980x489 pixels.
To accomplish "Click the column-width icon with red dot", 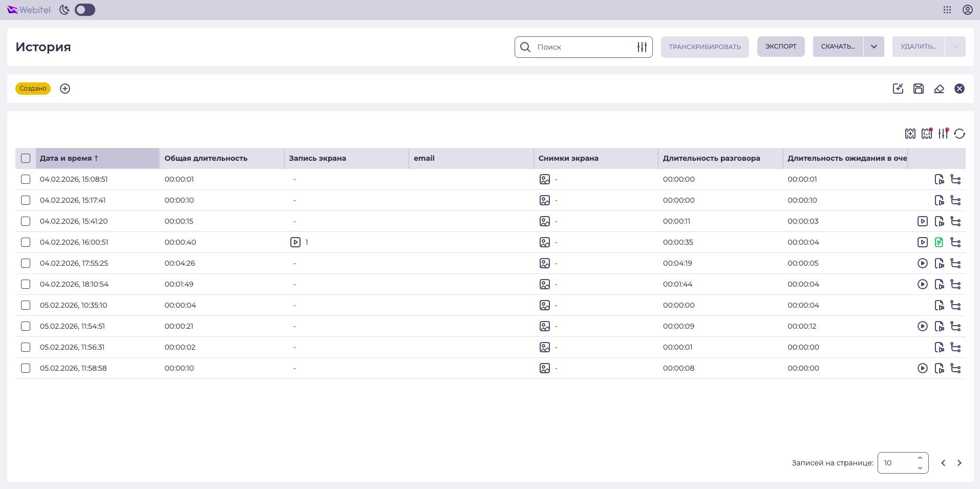I will tap(927, 134).
